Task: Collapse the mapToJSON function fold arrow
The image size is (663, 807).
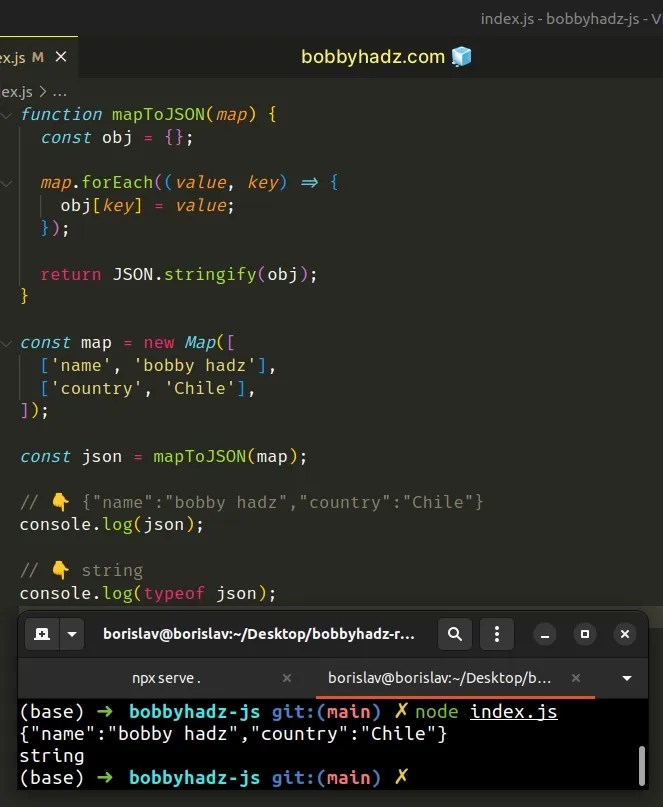Action: pos(6,115)
